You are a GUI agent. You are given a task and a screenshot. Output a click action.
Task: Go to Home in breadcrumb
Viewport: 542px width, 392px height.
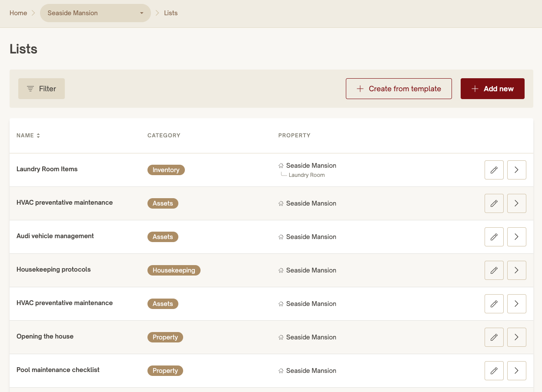pos(18,13)
